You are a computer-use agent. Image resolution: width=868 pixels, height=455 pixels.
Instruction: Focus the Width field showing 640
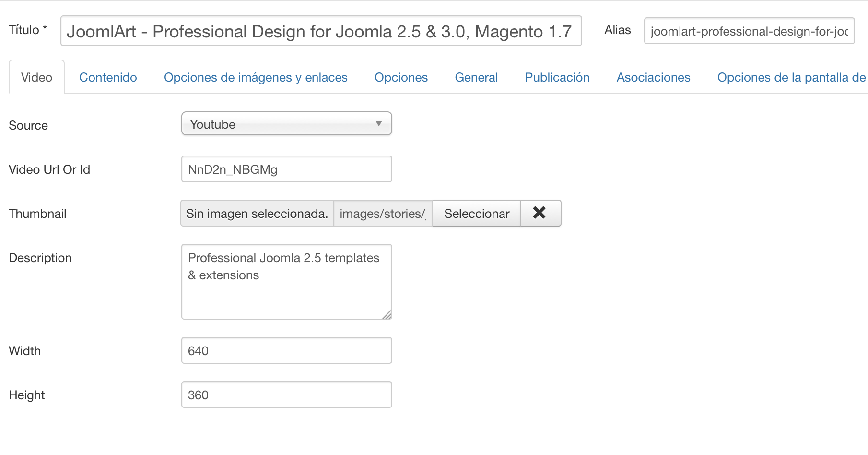(286, 350)
